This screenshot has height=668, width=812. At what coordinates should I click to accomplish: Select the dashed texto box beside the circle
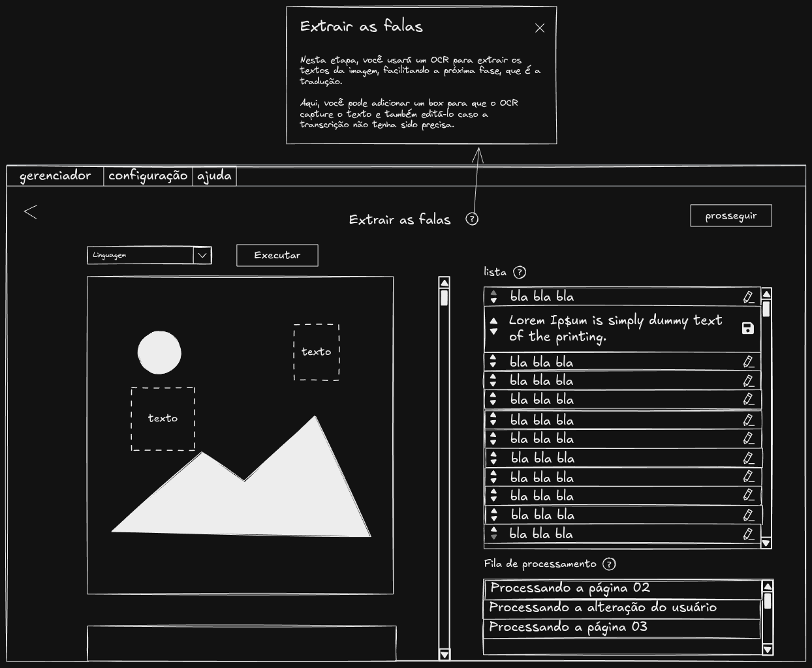point(317,352)
